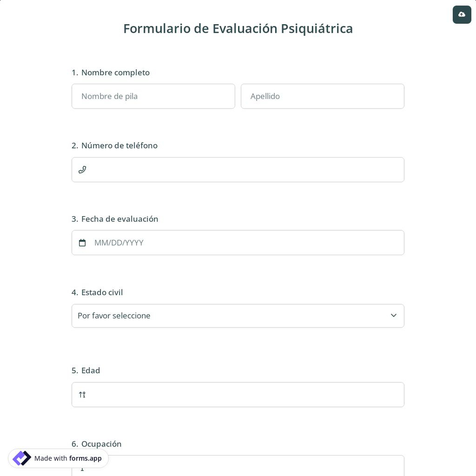Viewport: 476px width, 476px height.
Task: Click the forms.app logo in the badge
Action: tap(22, 458)
